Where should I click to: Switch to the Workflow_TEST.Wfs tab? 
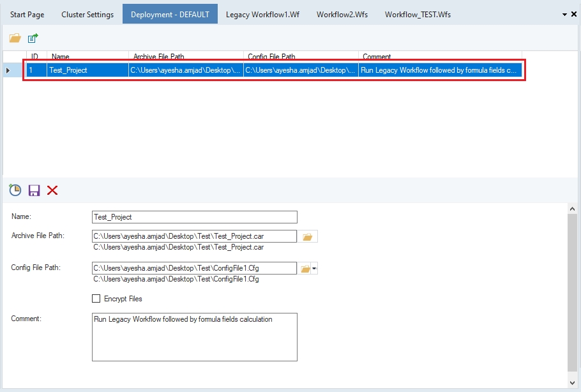(418, 15)
